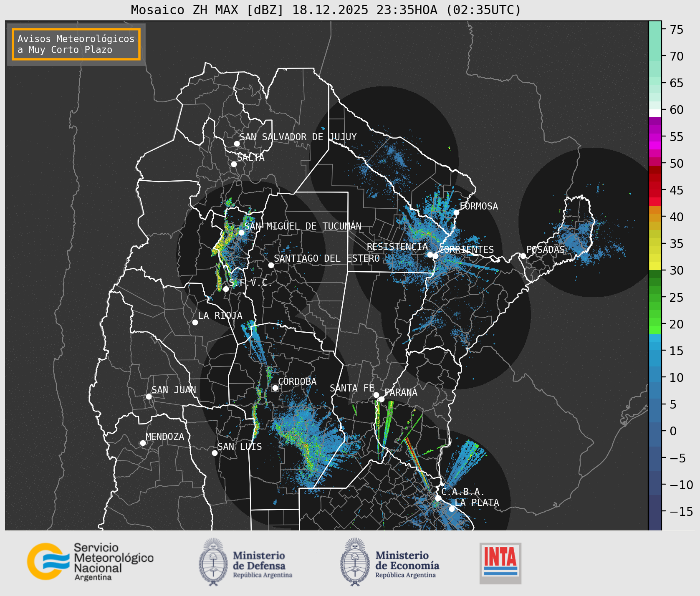
Task: Select the Santa Fe marker dot
Action: pyautogui.click(x=376, y=395)
